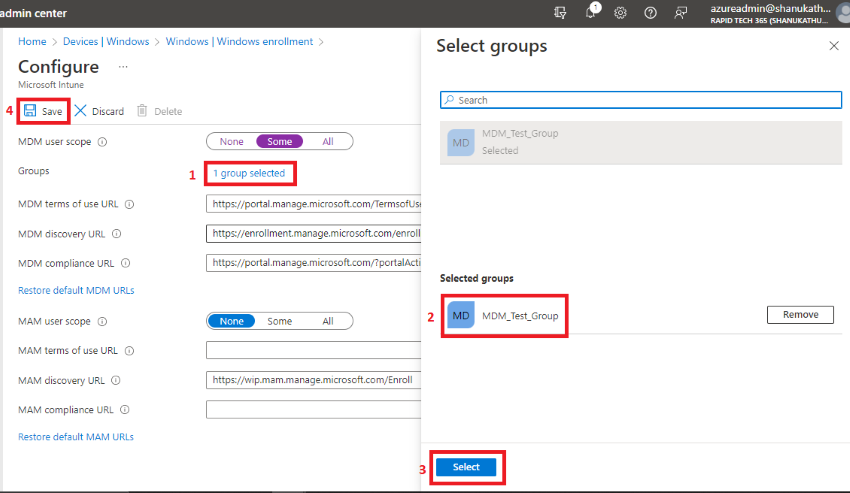Set MDM user scope to None
850x493 pixels.
tap(231, 142)
